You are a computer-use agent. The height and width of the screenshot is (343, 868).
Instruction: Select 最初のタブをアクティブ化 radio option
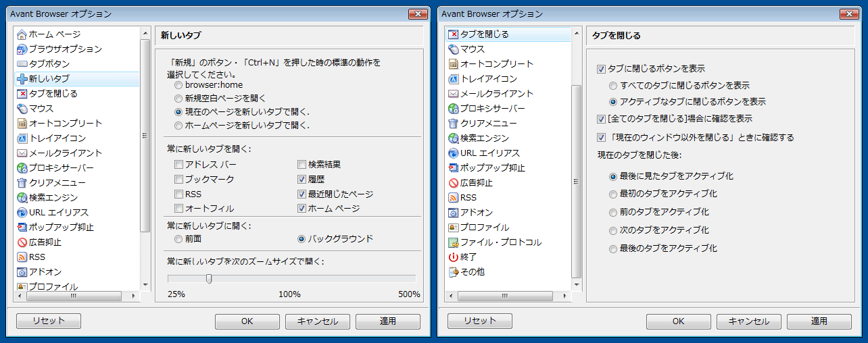pos(613,194)
